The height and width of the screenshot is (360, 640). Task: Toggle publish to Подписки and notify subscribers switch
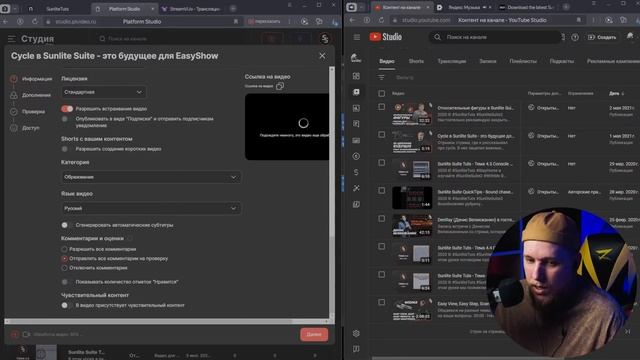(x=64, y=119)
